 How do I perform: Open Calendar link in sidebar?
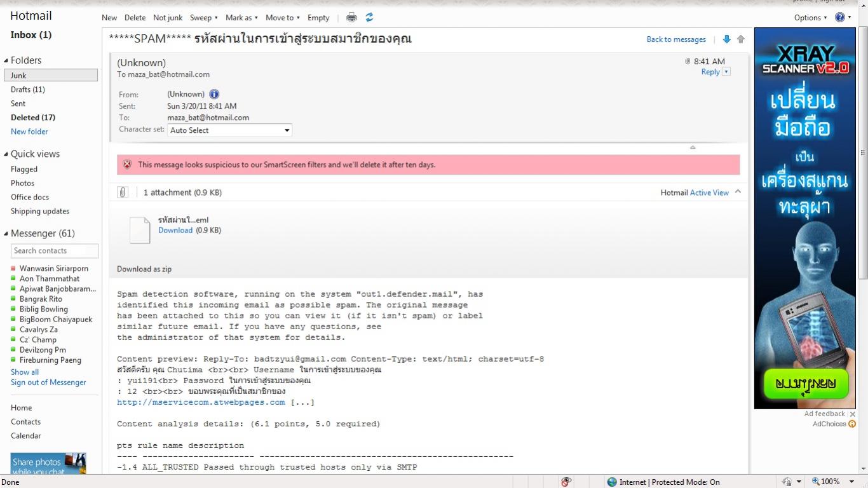coord(25,436)
